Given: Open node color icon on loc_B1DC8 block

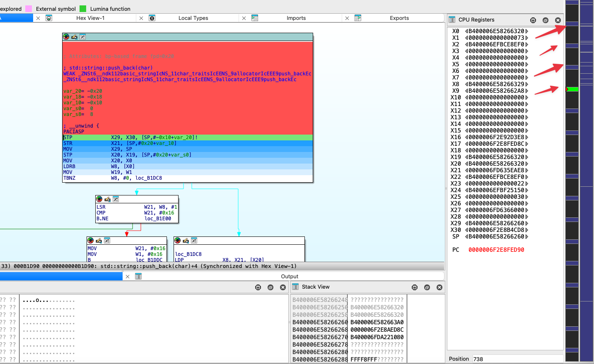Looking at the screenshot, I should coord(178,241).
